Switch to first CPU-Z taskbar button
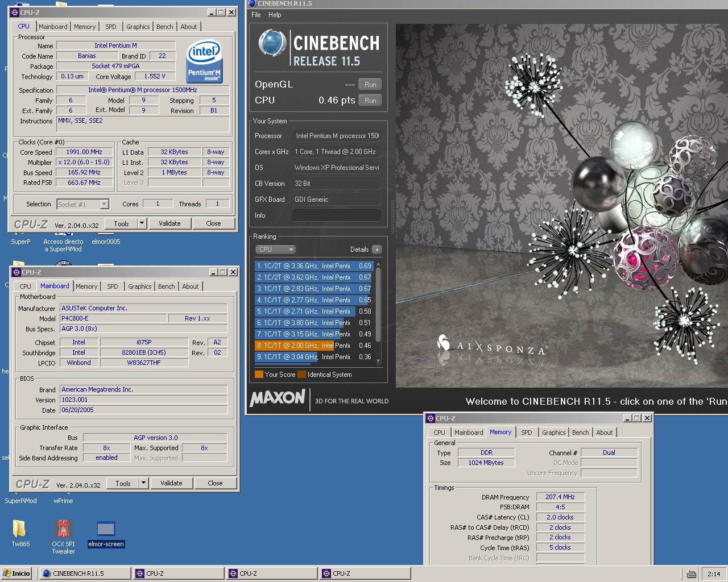This screenshot has height=582, width=728. point(179,573)
